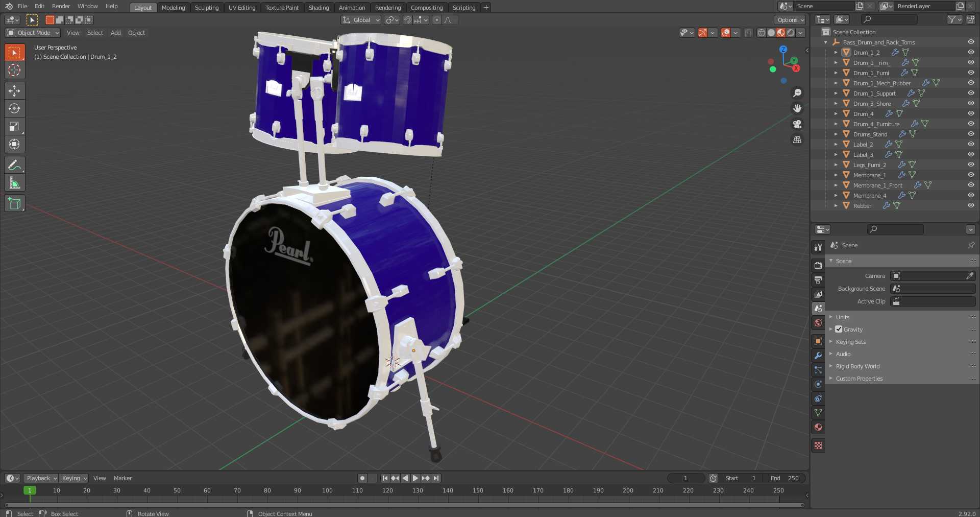The image size is (980, 517).
Task: Activate the Transform tool
Action: click(x=14, y=144)
